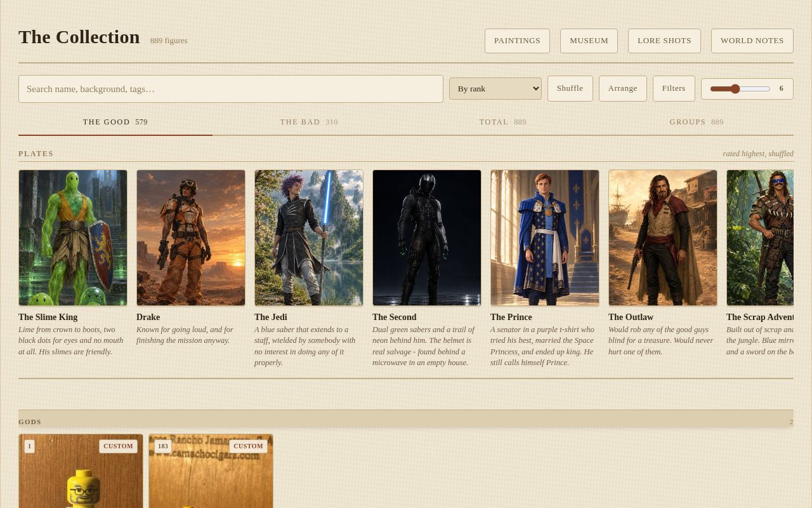Screen dimensions: 812x508
Task: Open The Slime King plate image
Action: click(73, 237)
